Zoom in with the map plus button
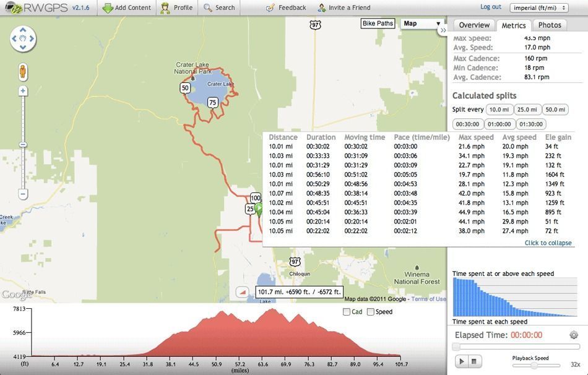 coord(23,91)
